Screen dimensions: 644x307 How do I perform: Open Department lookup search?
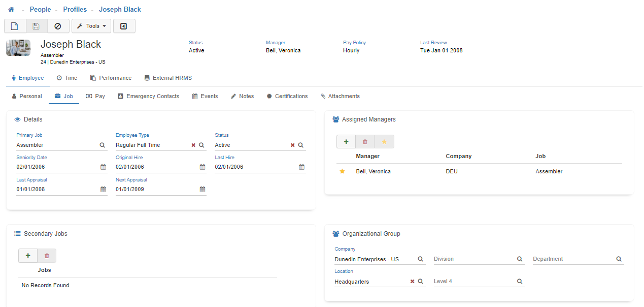click(619, 259)
